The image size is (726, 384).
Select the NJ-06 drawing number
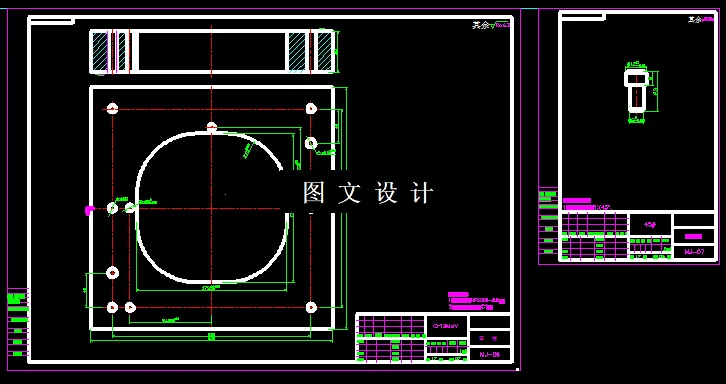[x=489, y=355]
